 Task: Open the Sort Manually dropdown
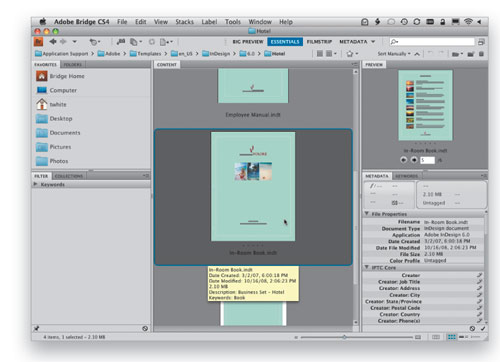pos(394,54)
